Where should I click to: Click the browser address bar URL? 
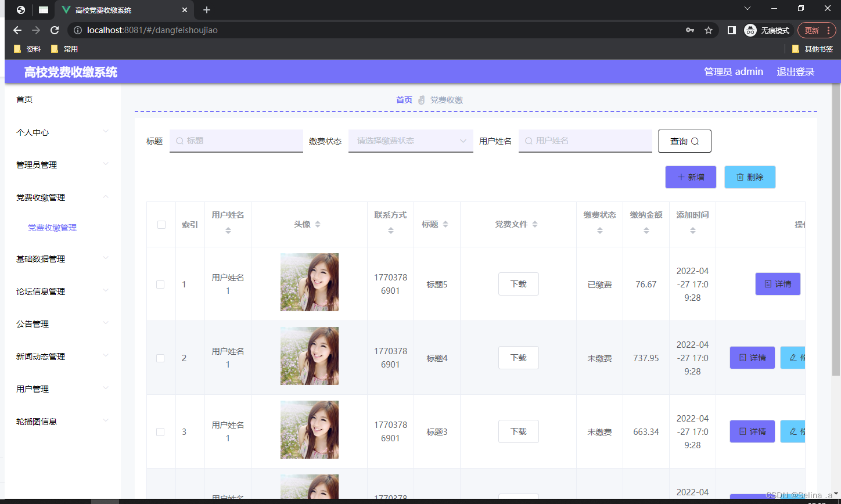click(x=152, y=30)
